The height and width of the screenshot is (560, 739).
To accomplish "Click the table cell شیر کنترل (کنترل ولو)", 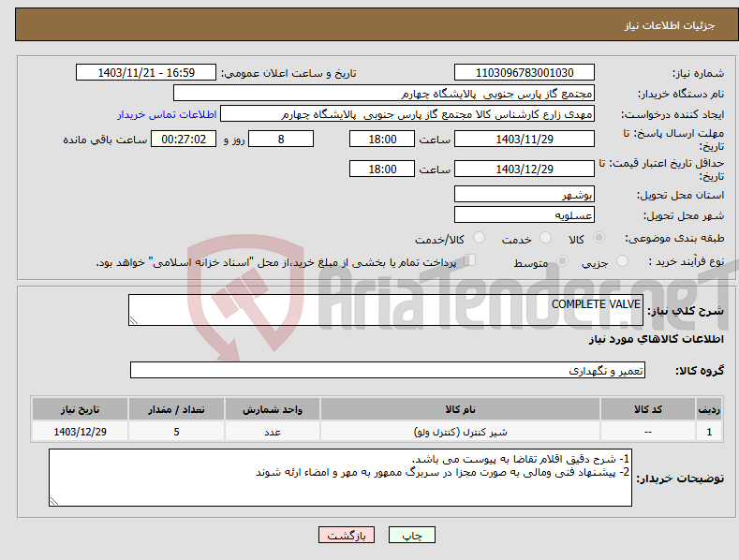I will coord(460,432).
